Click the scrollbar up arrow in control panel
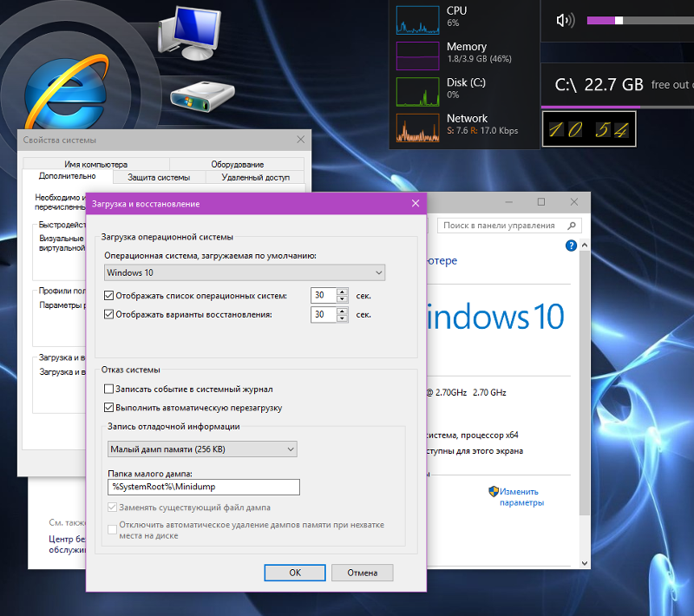The image size is (694, 616). [x=584, y=246]
